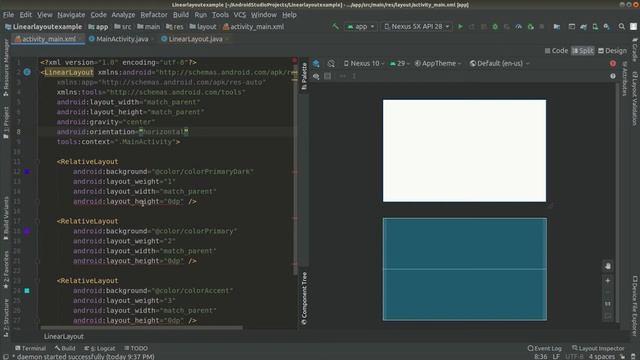The image size is (640, 360).
Task: Click Attach Debugger to Android Process icon
Action: (x=531, y=27)
